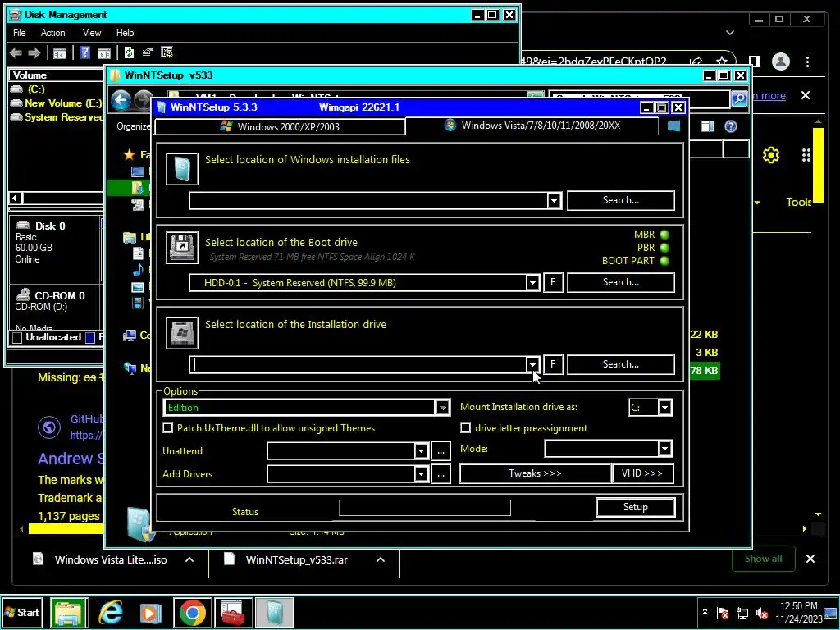This screenshot has width=840, height=630.
Task: Open the VHD >>> options
Action: pyautogui.click(x=642, y=473)
